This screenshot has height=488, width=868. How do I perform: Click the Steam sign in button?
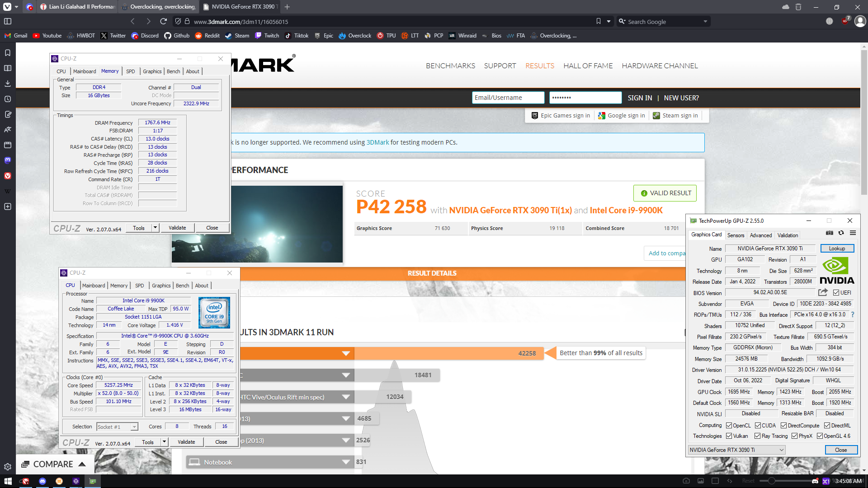(675, 116)
